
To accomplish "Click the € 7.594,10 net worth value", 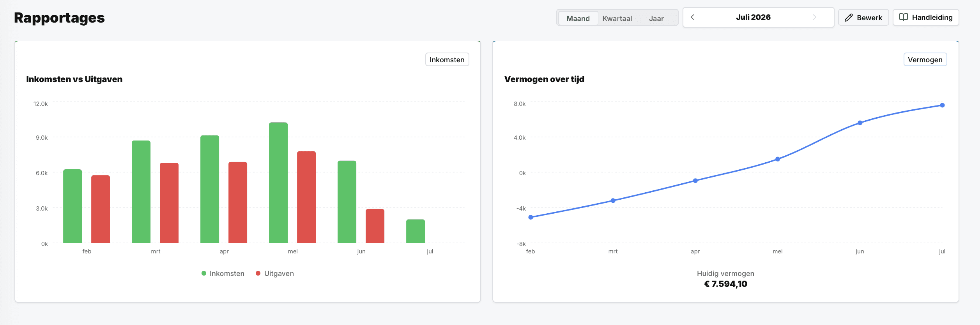I will [x=725, y=284].
